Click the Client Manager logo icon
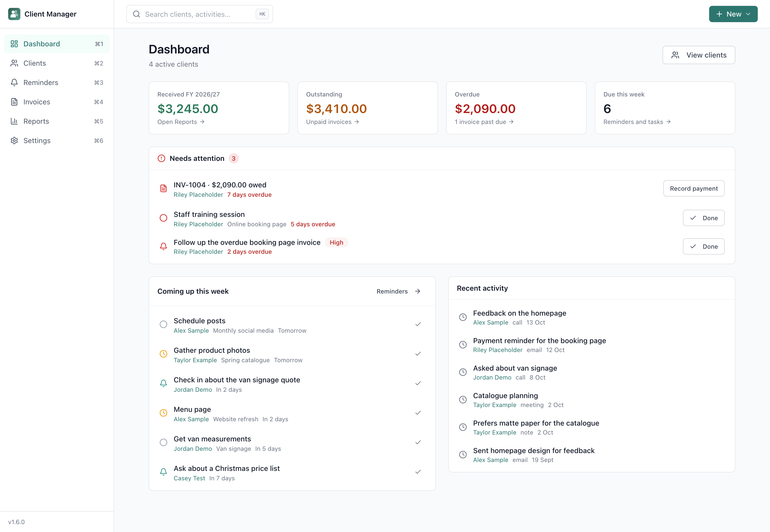Screen dimensions: 770x532 point(14,14)
